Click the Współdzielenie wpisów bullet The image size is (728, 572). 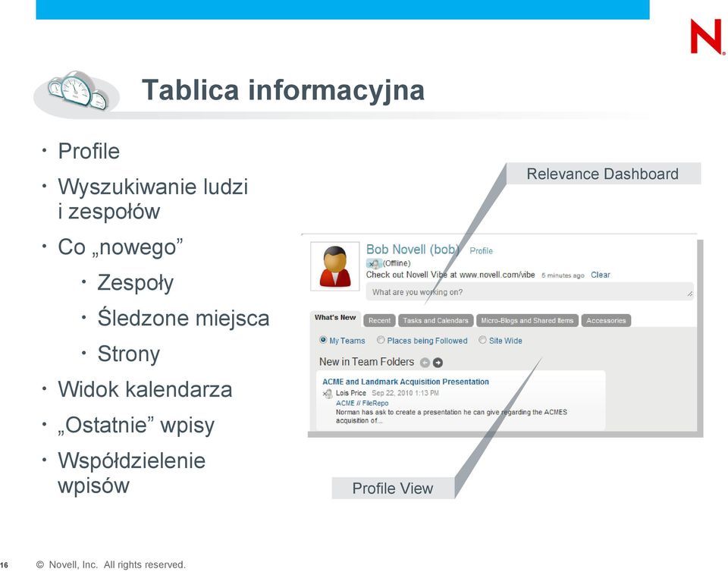pyautogui.click(x=131, y=473)
